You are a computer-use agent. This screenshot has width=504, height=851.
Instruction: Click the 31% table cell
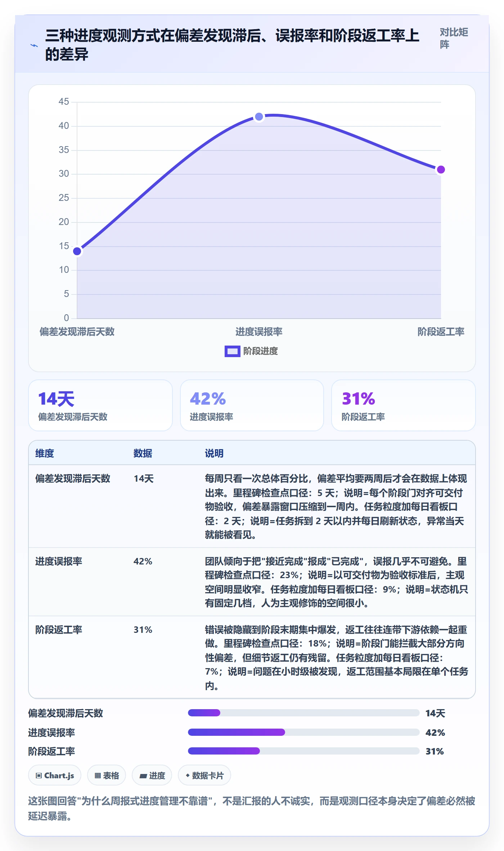[143, 630]
